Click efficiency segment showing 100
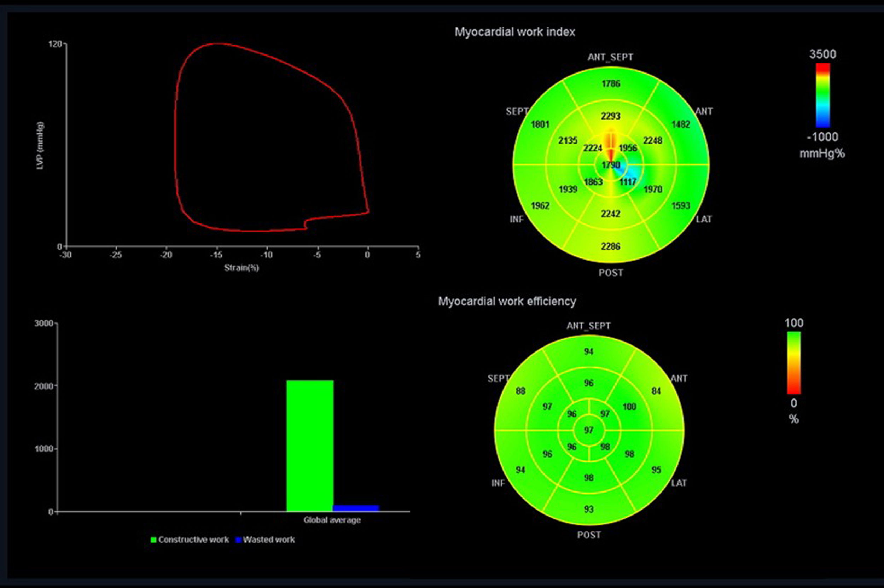 pyautogui.click(x=629, y=407)
